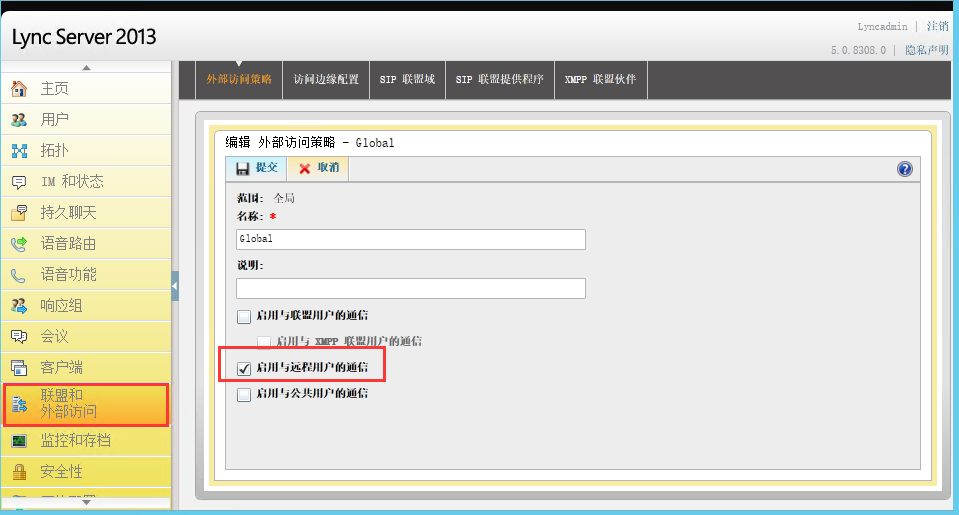Click the IM 和状态 speech bubble icon
The image size is (959, 515).
point(19,182)
